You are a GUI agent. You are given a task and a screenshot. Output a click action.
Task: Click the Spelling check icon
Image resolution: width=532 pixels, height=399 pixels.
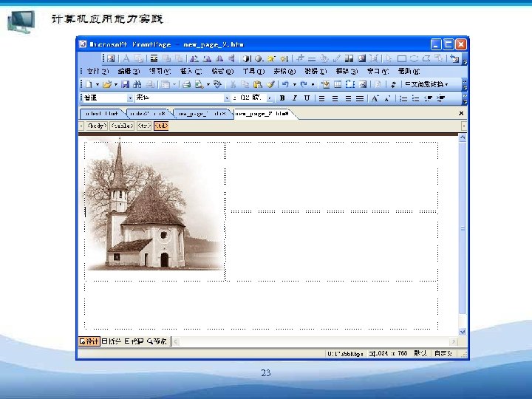pos(217,84)
